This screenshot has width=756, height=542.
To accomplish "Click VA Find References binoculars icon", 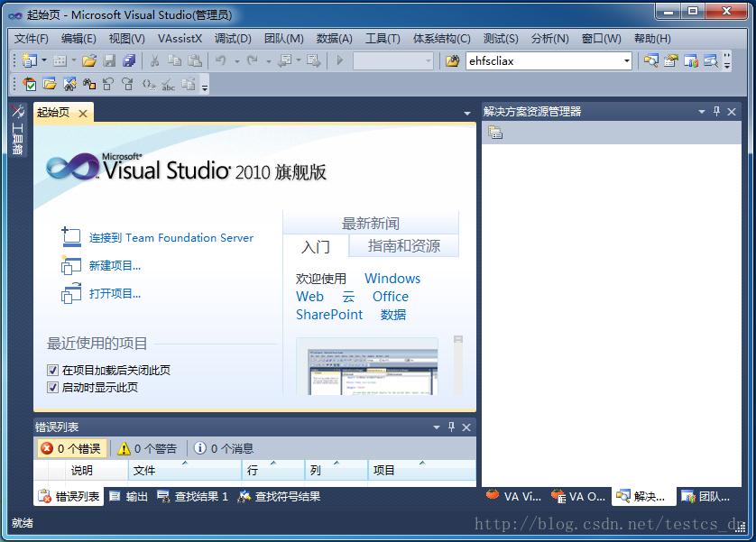I will 89,84.
